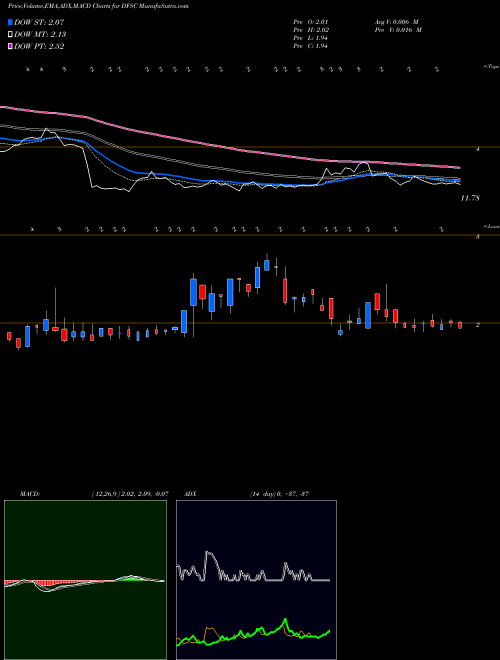Click the 11.78 value beside the EMA chart
Screen dimensions: 500x660
pyautogui.click(x=470, y=198)
